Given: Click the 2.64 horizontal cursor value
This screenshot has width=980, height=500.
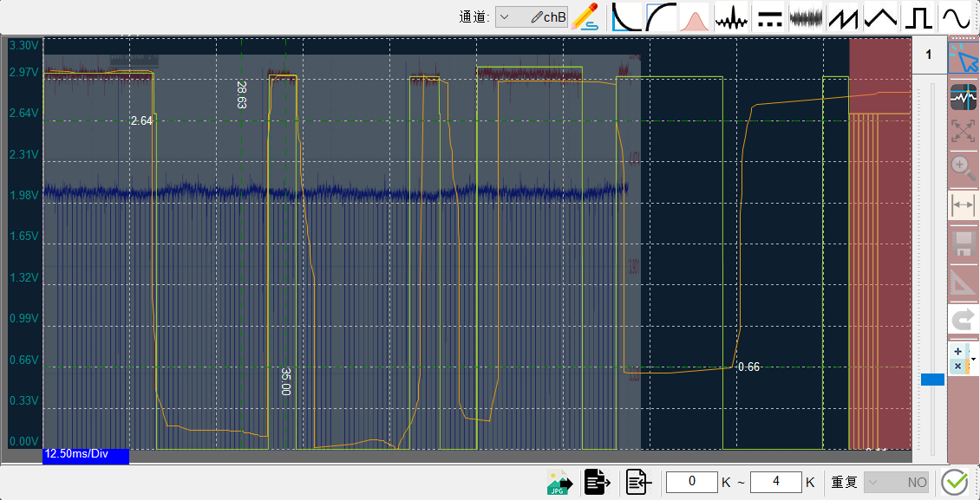Looking at the screenshot, I should click(141, 121).
